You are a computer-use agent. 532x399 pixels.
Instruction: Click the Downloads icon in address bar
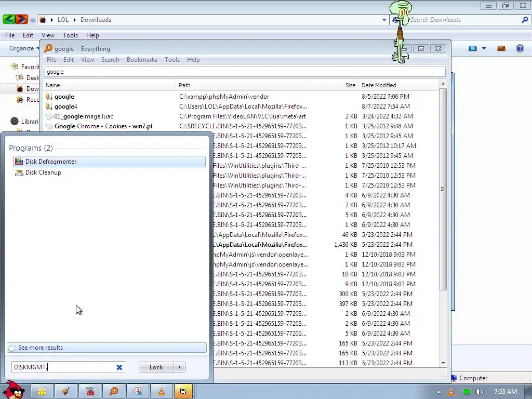[43, 20]
